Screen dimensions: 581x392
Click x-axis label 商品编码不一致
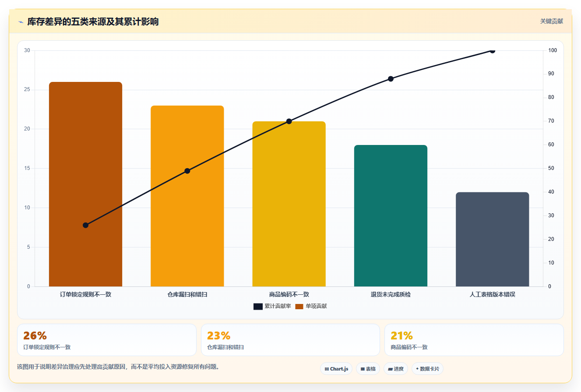click(289, 294)
